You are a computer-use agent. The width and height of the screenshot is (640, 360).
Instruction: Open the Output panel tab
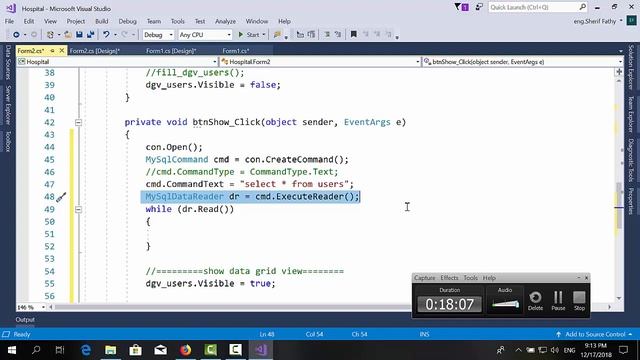coord(25,320)
